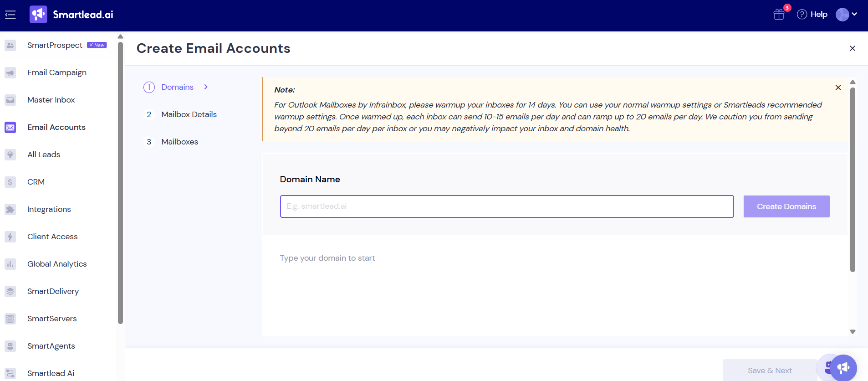The height and width of the screenshot is (381, 868).
Task: Go to SmartServers
Action: pos(52,319)
